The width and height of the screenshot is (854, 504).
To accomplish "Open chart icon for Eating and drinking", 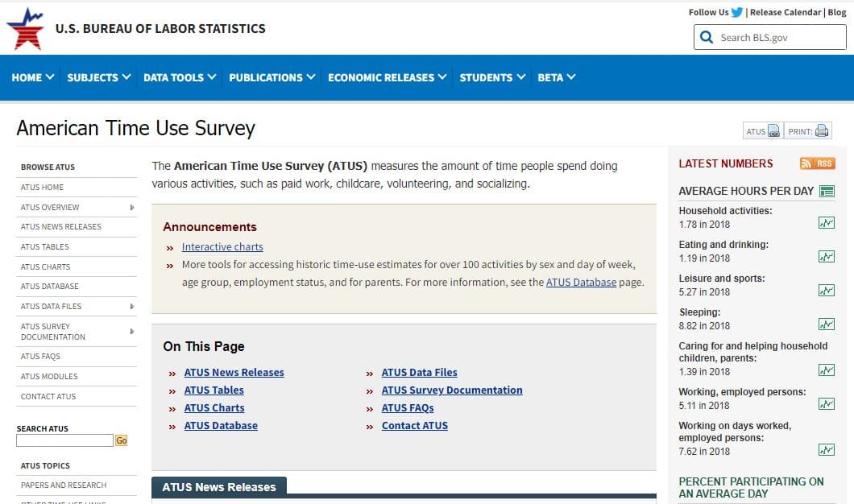I will [827, 256].
